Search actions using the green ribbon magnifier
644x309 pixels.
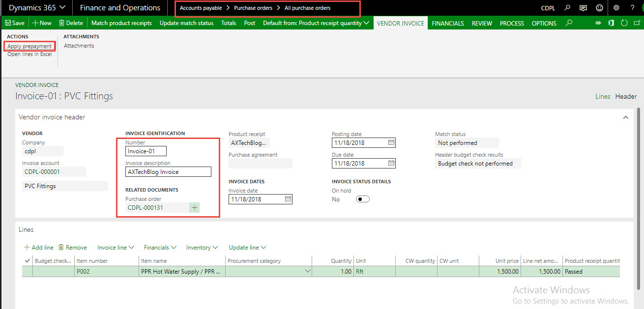tap(569, 23)
